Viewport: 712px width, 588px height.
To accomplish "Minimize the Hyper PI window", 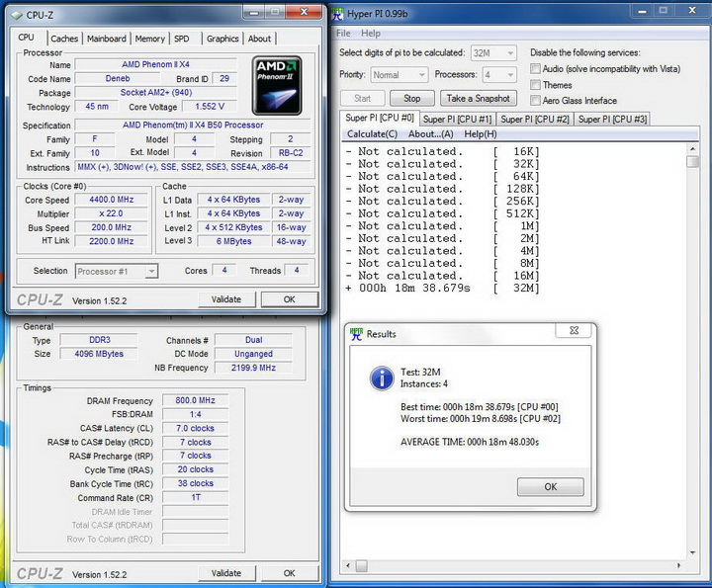I will [x=642, y=11].
